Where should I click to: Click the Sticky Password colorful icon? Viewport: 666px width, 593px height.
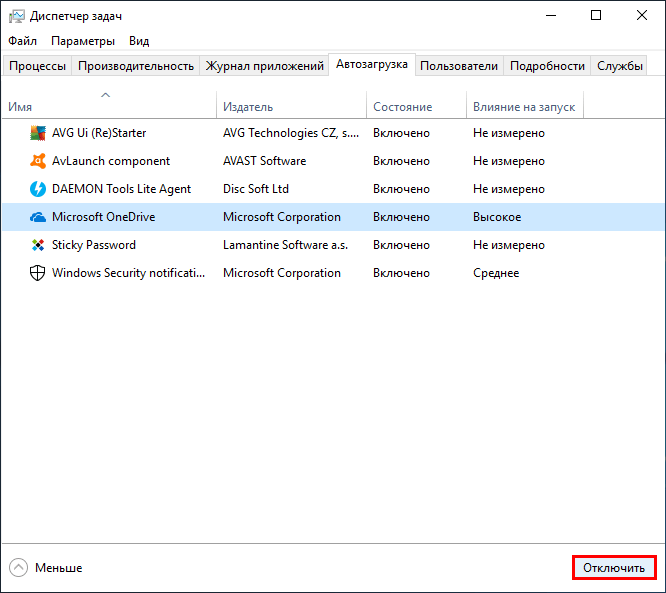pos(38,245)
